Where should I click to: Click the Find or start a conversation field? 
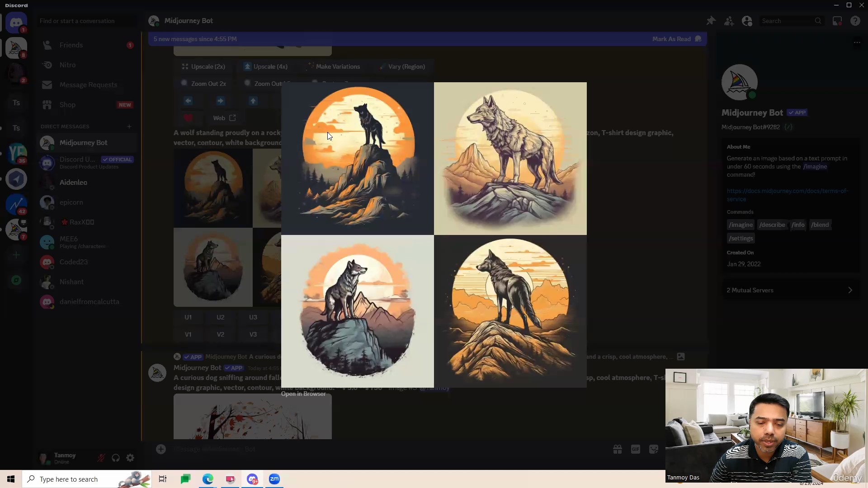pyautogui.click(x=87, y=21)
